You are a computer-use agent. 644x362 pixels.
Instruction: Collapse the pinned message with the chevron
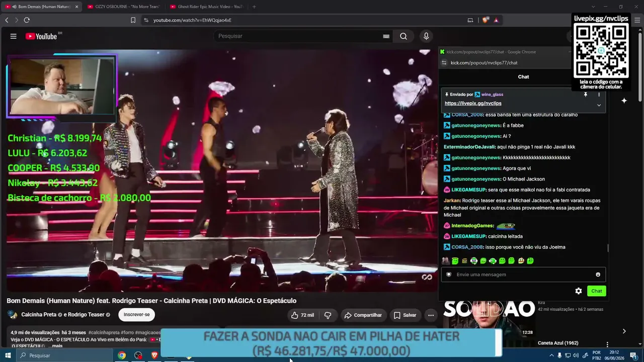point(599,105)
